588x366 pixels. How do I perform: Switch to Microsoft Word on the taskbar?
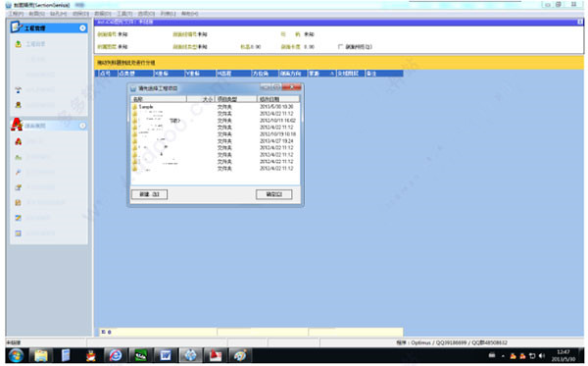[166, 355]
